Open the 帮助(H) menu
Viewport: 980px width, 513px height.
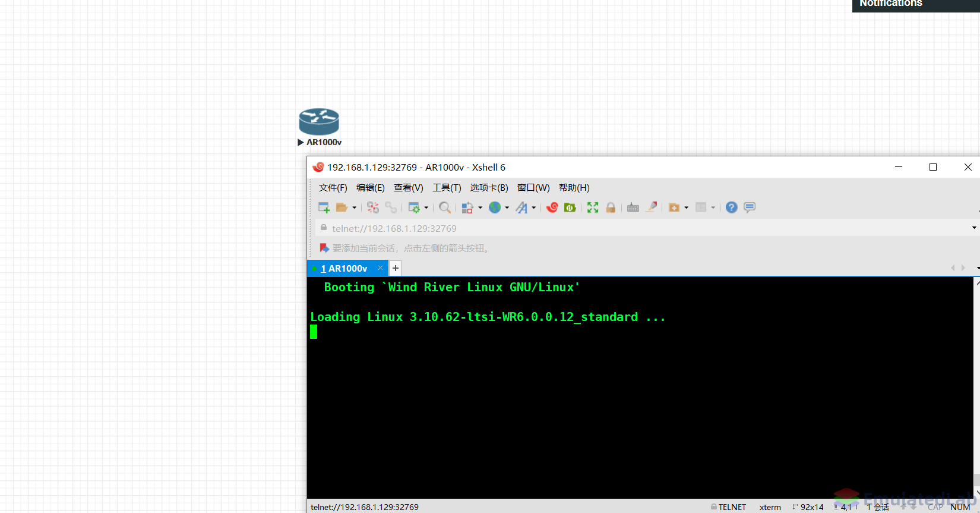click(x=574, y=188)
